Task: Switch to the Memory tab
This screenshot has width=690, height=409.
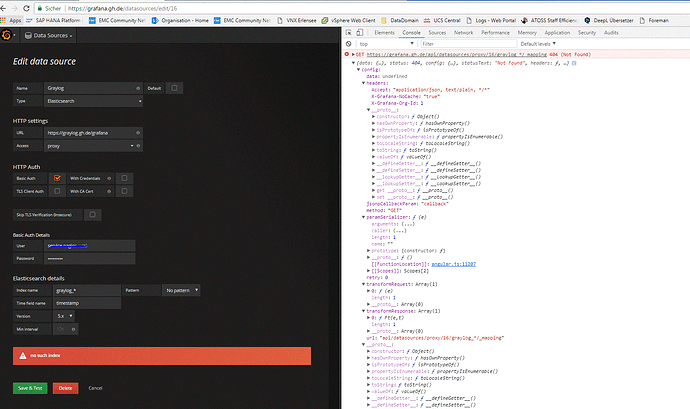Action: (x=527, y=33)
